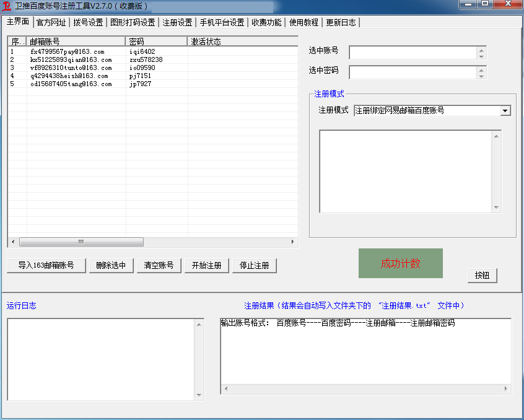Click the 注册模式 text box scroll-up arrow
Image resolution: width=524 pixels, height=420 pixels.
(x=496, y=136)
